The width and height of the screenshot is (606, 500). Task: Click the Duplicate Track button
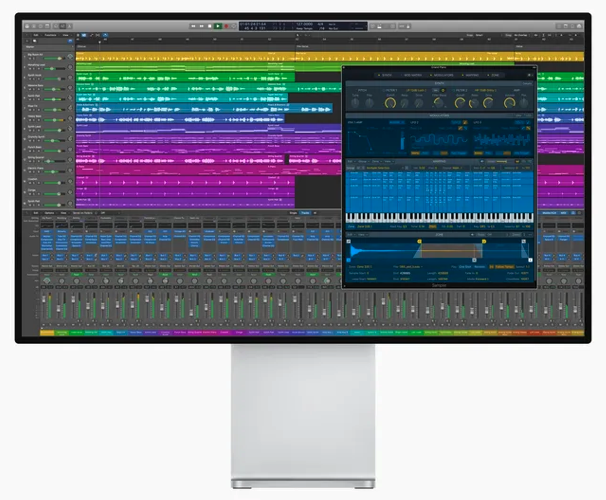(35, 41)
